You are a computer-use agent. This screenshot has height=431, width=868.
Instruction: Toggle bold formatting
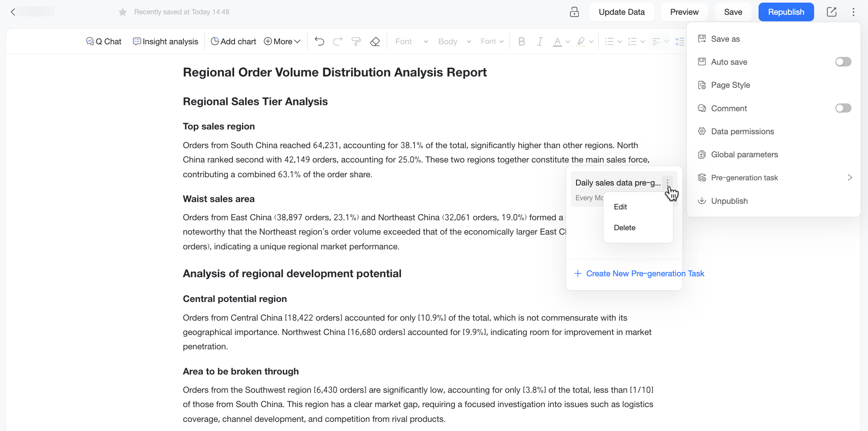(x=522, y=41)
